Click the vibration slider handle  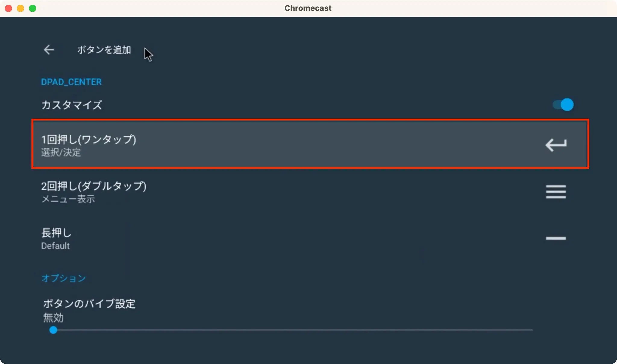53,330
